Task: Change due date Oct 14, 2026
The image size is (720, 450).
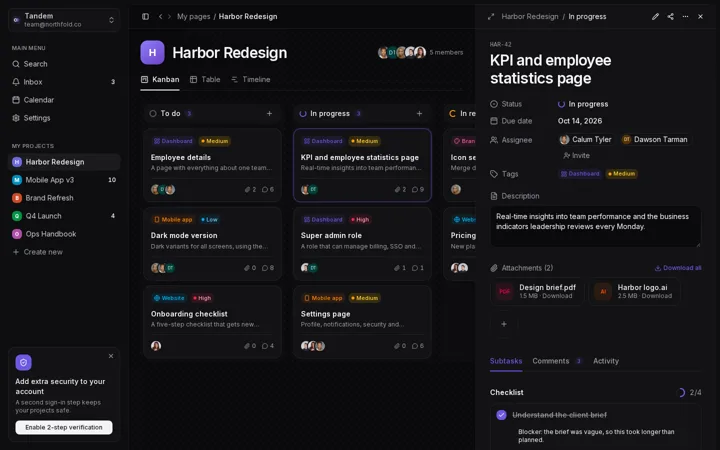Action: (580, 121)
